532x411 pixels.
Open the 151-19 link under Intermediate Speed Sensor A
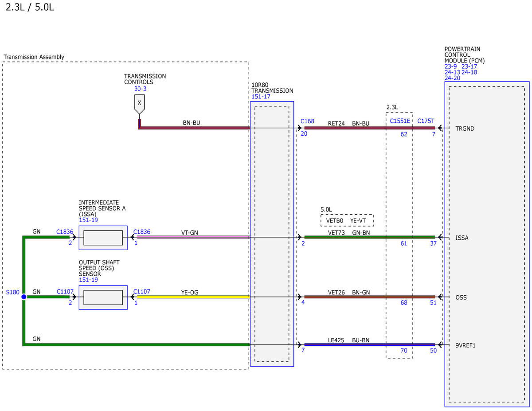coord(88,220)
